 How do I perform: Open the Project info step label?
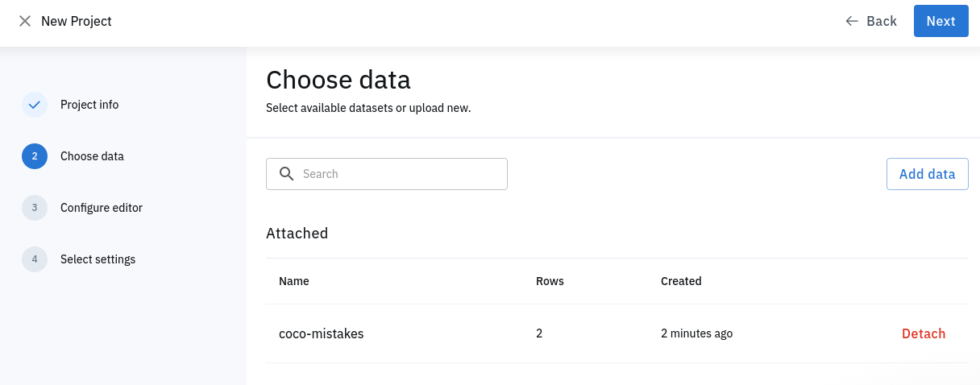89,105
